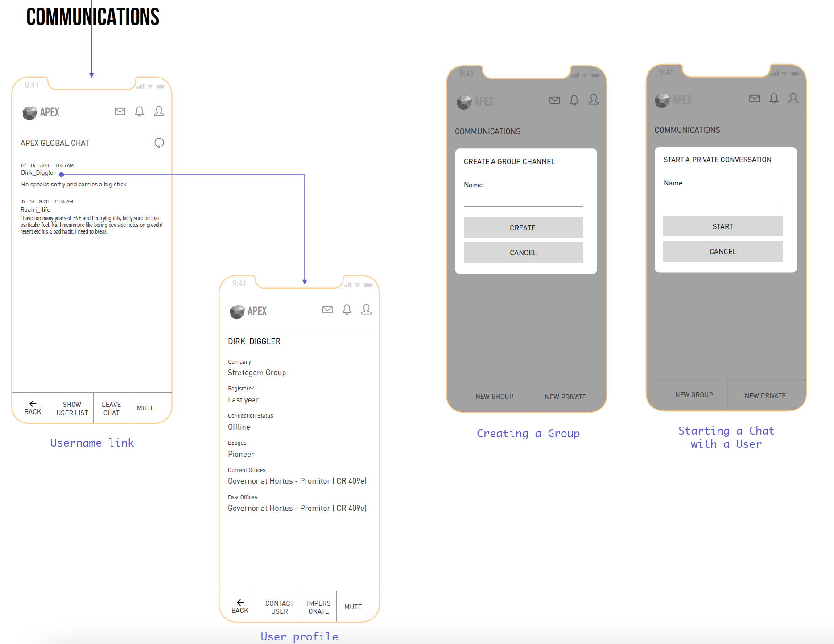Image resolution: width=834 pixels, height=644 pixels.
Task: Cancel the Start a Private Conversation dialog
Action: 723,251
